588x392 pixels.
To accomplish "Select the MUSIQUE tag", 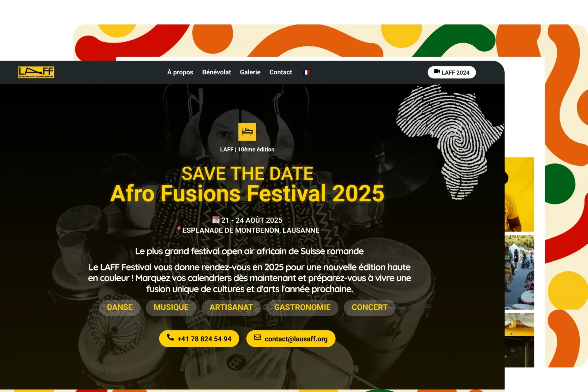I will tap(171, 307).
